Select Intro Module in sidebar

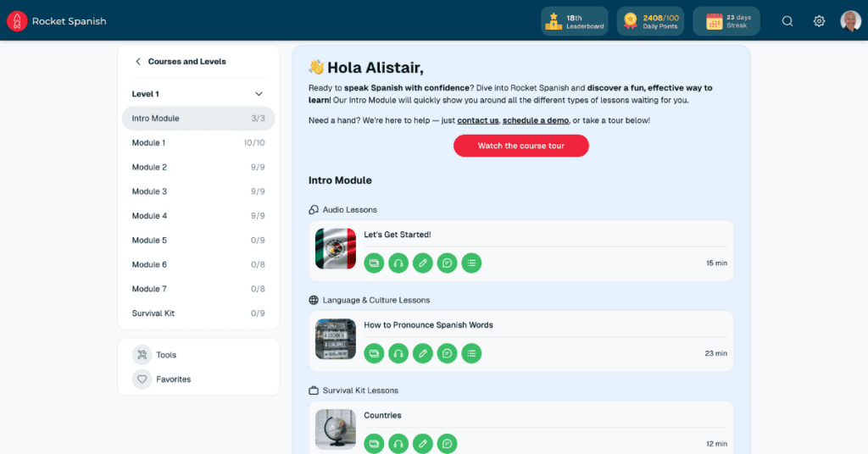click(198, 119)
